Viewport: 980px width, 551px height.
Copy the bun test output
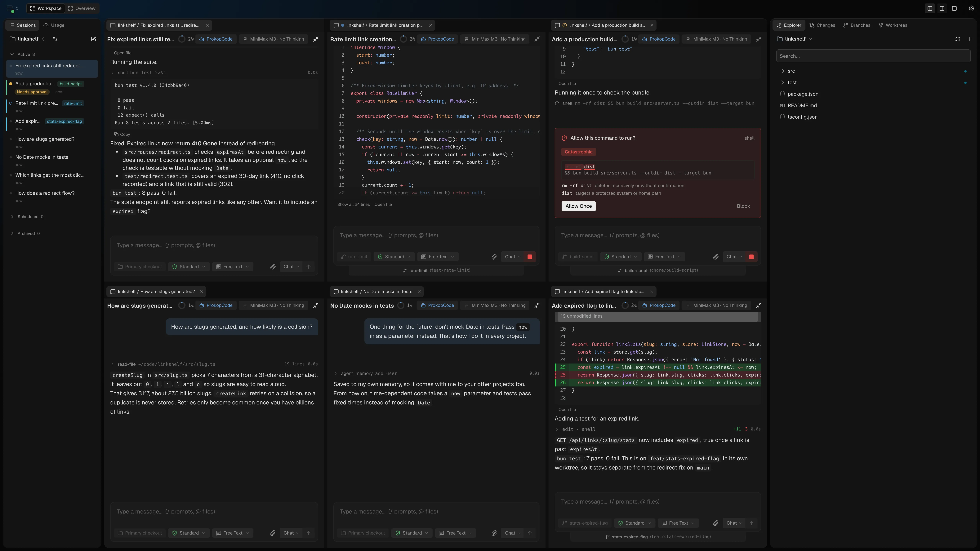click(122, 134)
